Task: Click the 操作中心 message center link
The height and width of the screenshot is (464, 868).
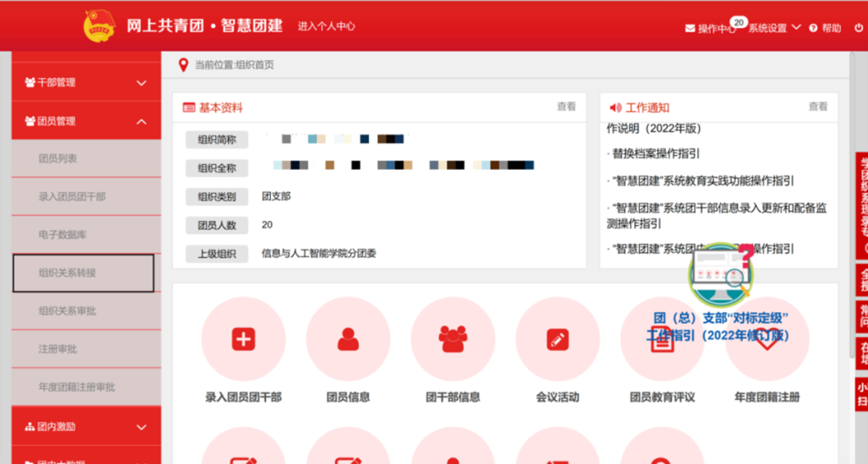Action: click(x=716, y=28)
